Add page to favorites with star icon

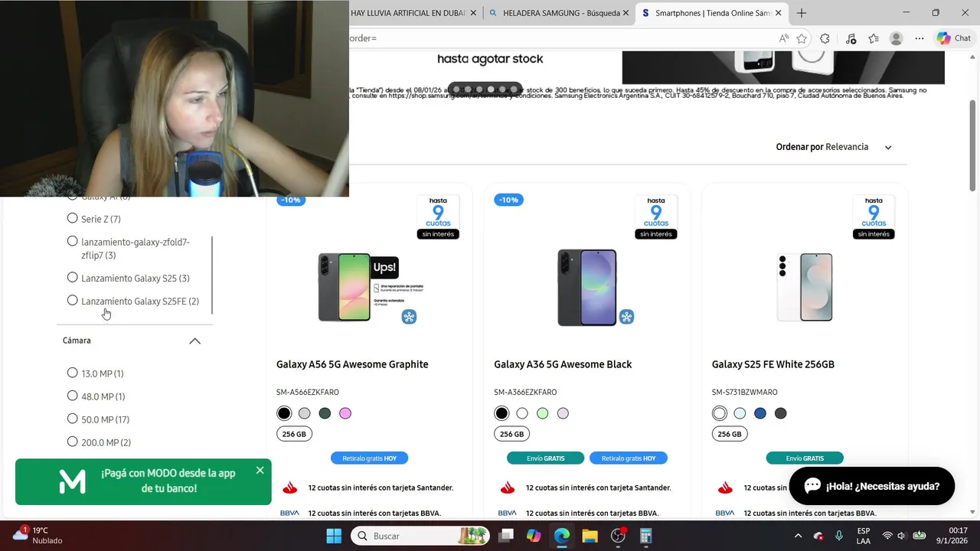click(x=802, y=38)
